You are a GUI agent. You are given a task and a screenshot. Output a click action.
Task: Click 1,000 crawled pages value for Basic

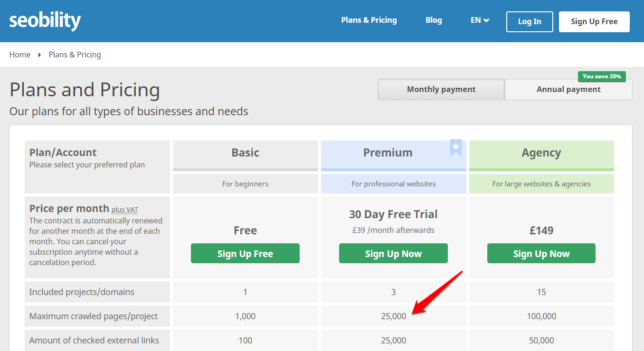click(245, 316)
